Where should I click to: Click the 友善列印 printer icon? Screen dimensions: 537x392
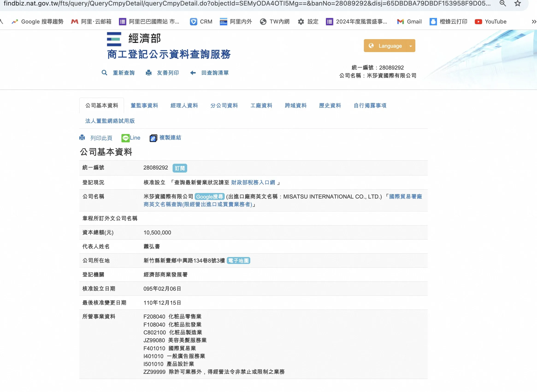[x=149, y=73]
